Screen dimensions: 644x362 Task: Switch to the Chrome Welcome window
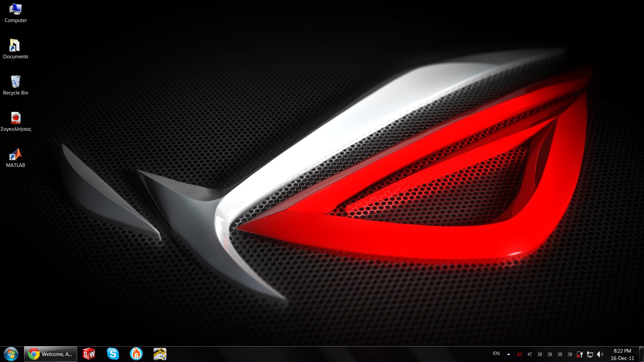(x=51, y=354)
